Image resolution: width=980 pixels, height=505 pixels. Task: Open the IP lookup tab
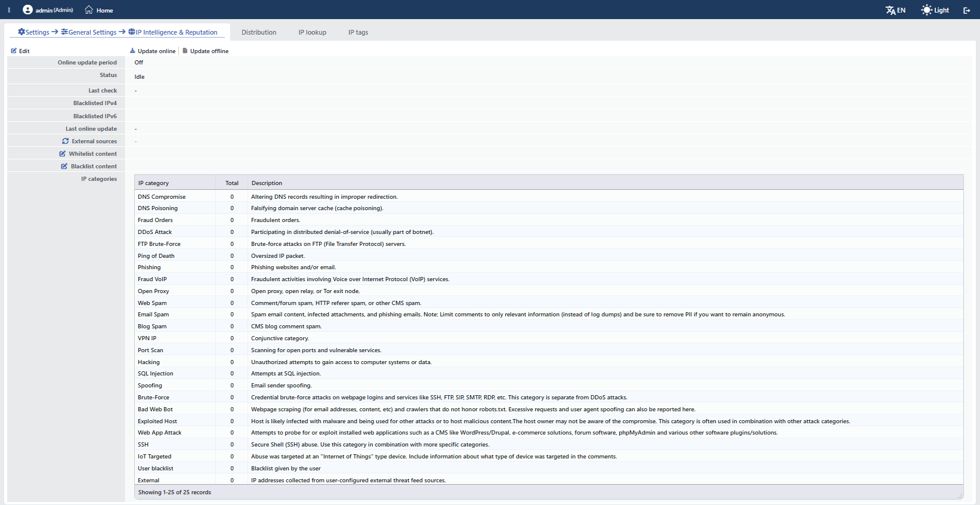click(313, 32)
